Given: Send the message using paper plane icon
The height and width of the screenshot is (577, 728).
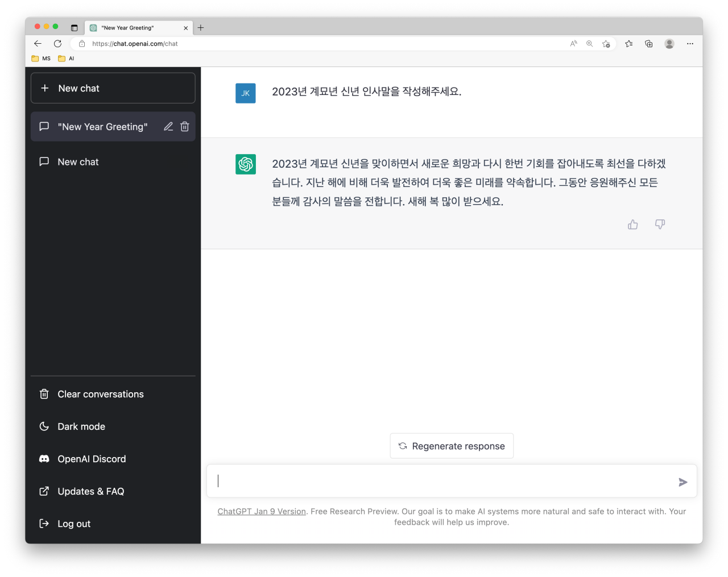Looking at the screenshot, I should point(683,482).
